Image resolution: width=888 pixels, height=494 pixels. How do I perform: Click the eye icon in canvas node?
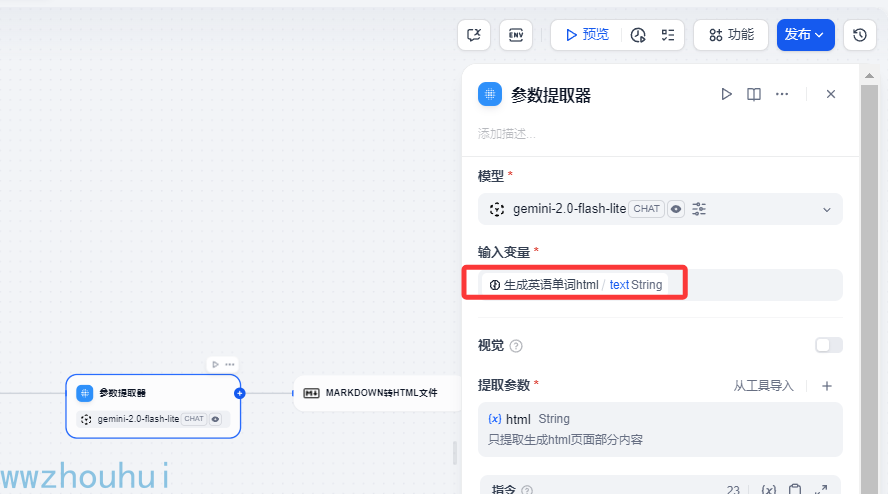pyautogui.click(x=215, y=419)
